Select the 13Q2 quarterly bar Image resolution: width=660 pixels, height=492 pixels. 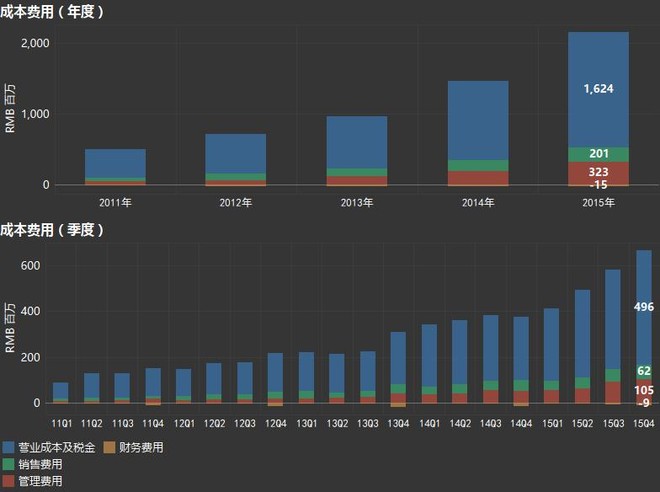tap(337, 378)
